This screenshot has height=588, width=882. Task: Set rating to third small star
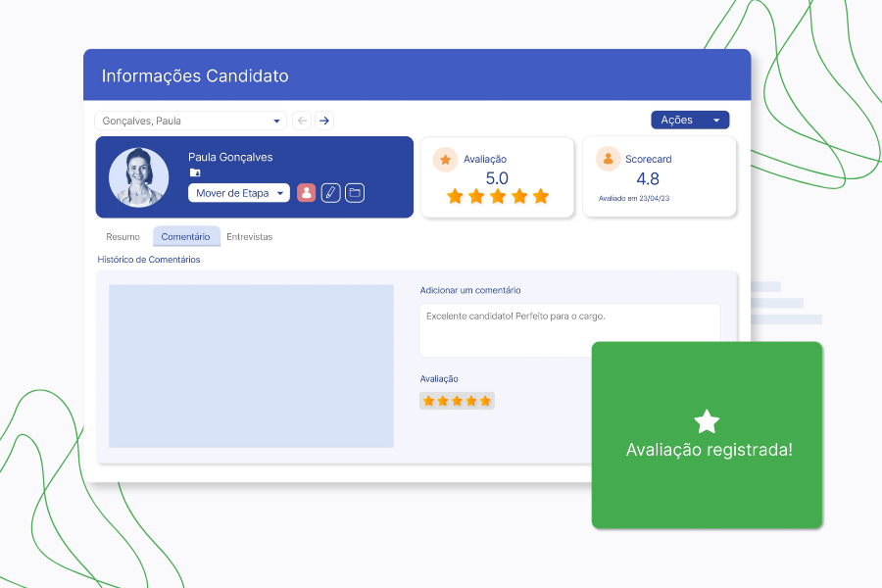point(457,401)
